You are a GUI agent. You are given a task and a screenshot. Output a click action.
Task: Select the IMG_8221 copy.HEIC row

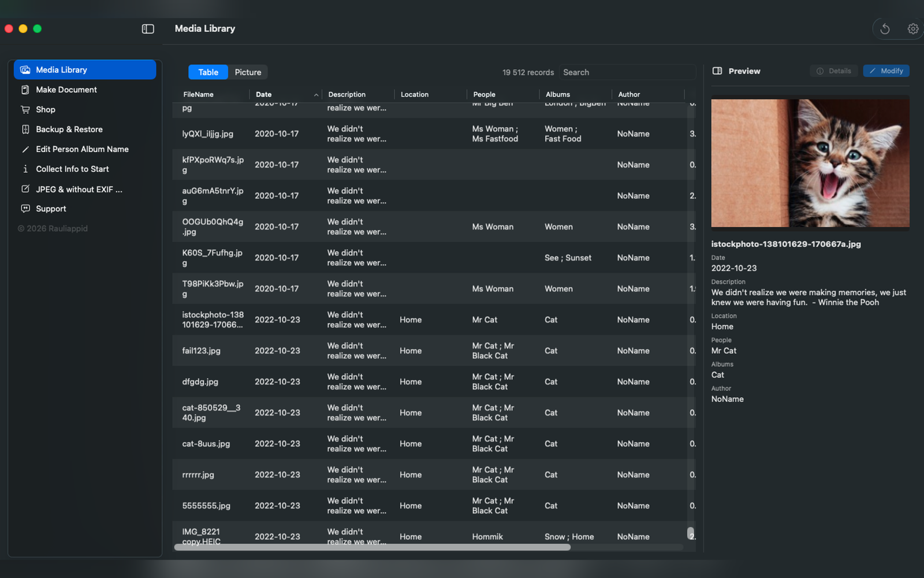(434, 535)
